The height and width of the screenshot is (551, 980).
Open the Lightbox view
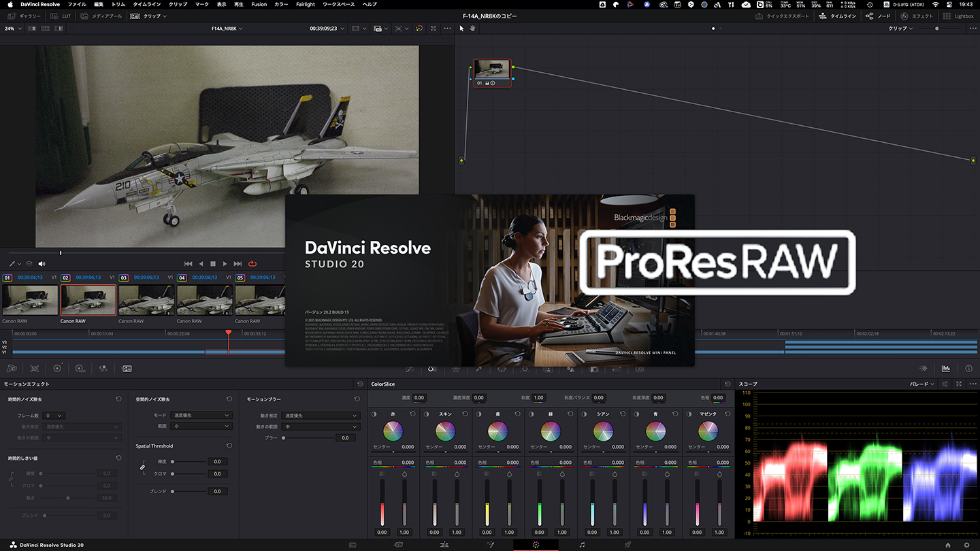pyautogui.click(x=958, y=16)
